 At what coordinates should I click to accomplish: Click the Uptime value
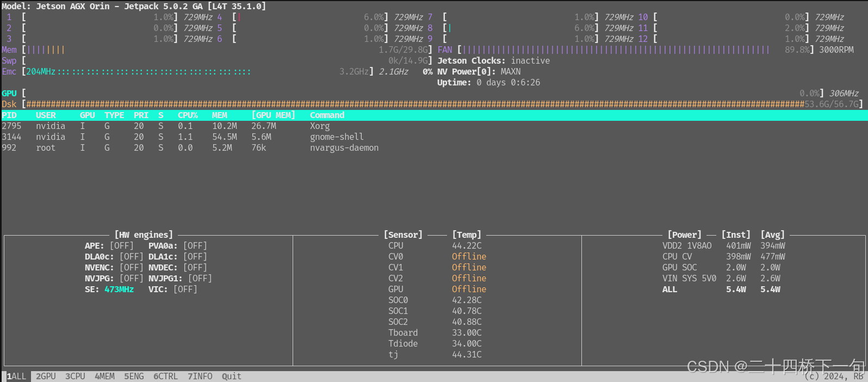[509, 83]
